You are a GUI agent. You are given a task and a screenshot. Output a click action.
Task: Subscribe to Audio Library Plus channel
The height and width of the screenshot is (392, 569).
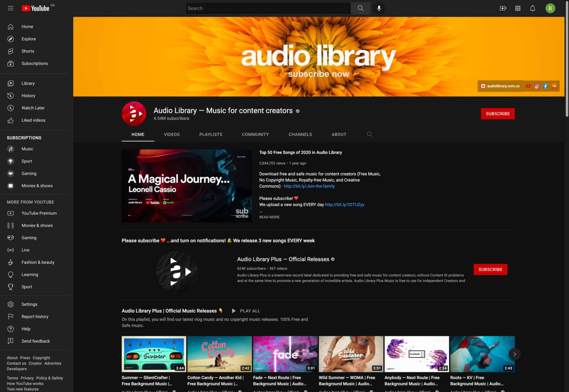pos(490,269)
